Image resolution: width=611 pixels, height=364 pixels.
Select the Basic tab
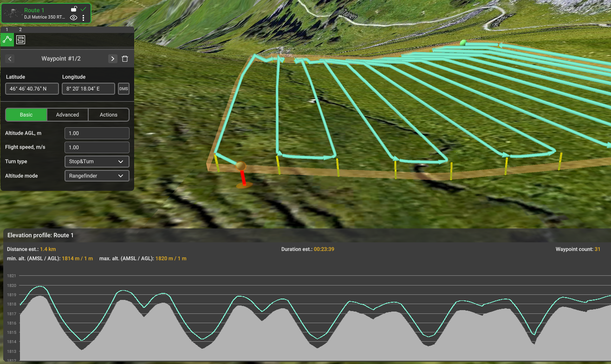click(x=26, y=115)
